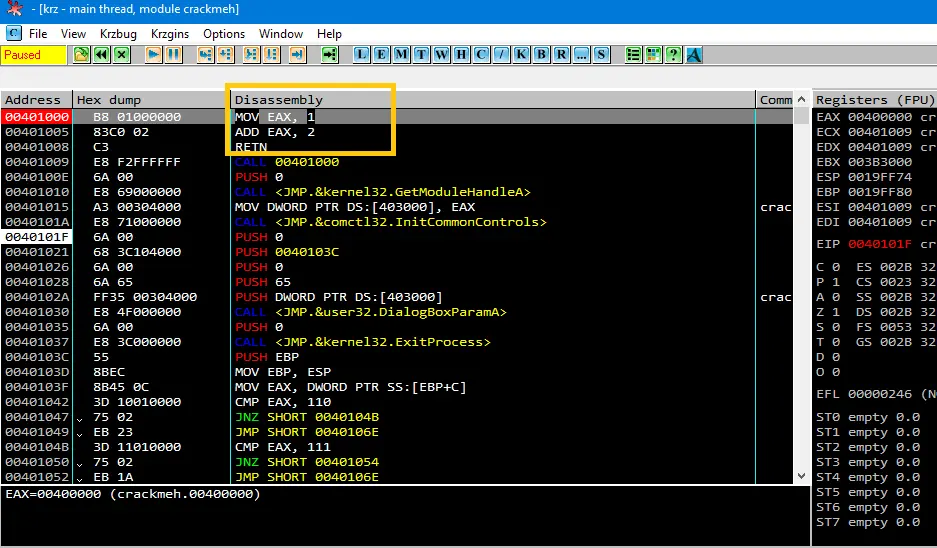Show Run trace via ellipsis icon
The width and height of the screenshot is (937, 548).
click(581, 55)
